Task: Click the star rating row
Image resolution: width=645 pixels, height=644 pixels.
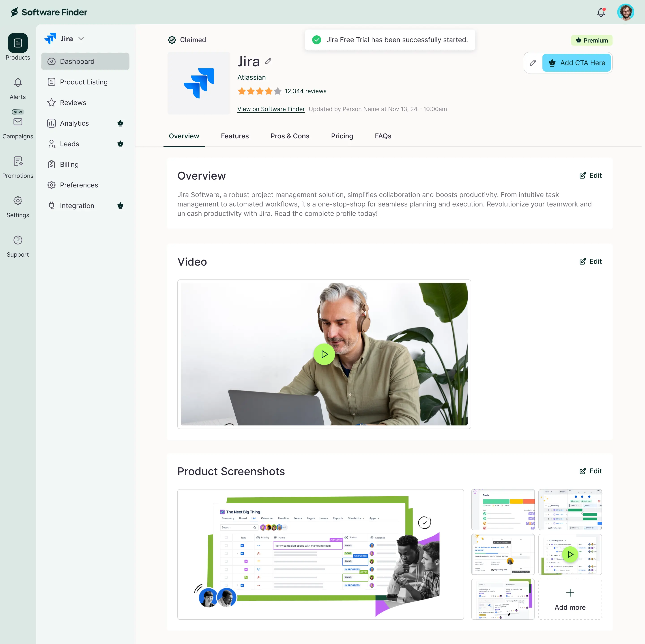Action: click(x=259, y=91)
